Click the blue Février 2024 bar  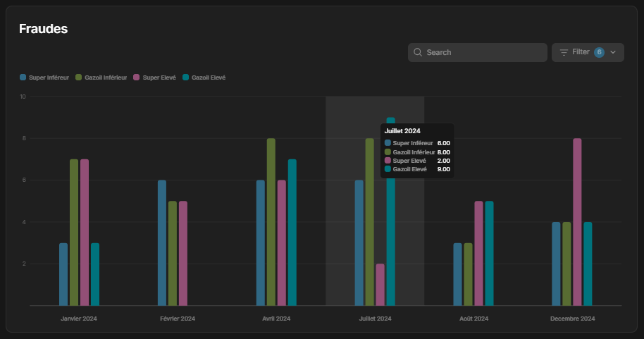point(162,243)
